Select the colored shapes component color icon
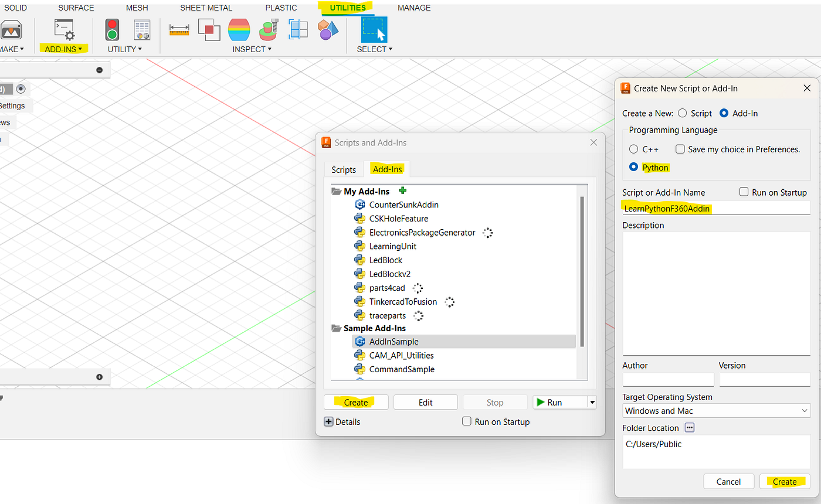The width and height of the screenshot is (821, 504). [x=328, y=29]
